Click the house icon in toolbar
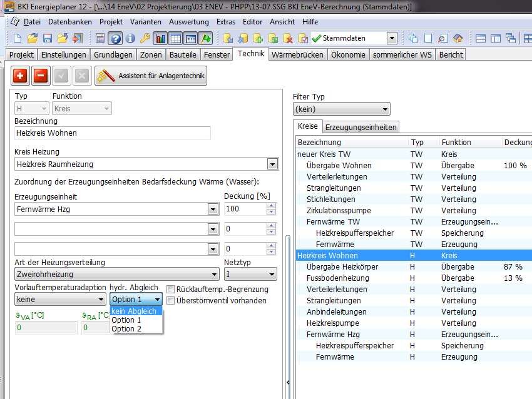This screenshot has height=399, width=532. click(458, 38)
